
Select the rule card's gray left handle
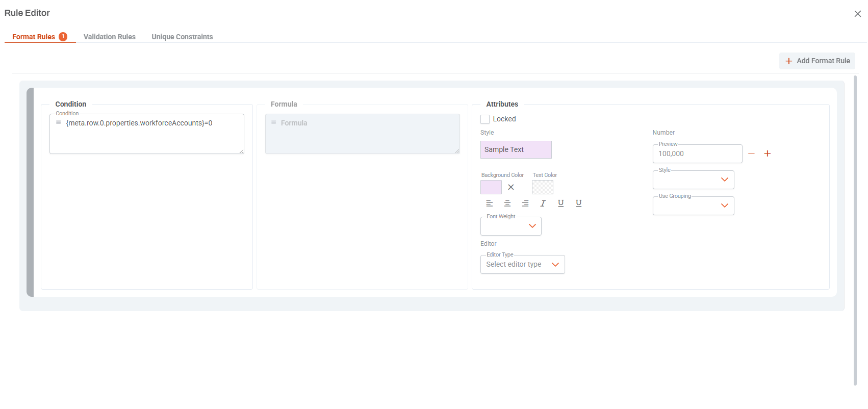coord(30,192)
